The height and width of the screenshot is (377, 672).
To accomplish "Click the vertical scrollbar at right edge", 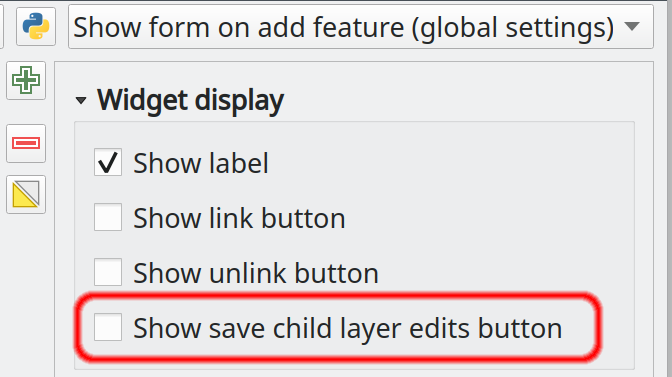I will [x=669, y=188].
